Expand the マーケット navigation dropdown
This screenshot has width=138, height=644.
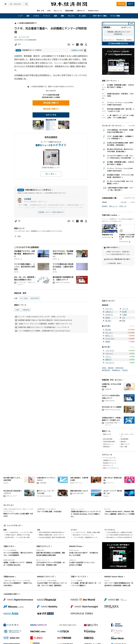[x=47, y=16]
